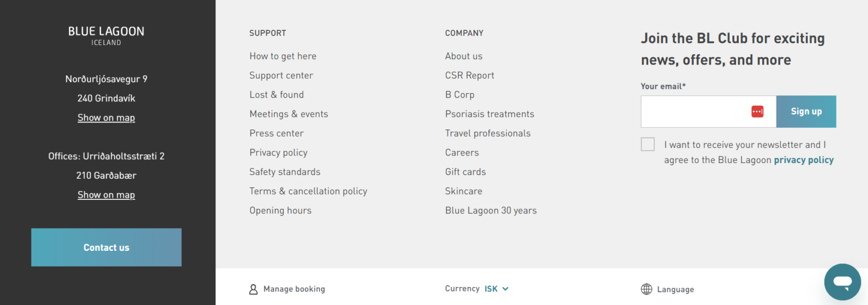Image resolution: width=868 pixels, height=305 pixels.
Task: Show Garðabær offices on map
Action: pyautogui.click(x=106, y=195)
